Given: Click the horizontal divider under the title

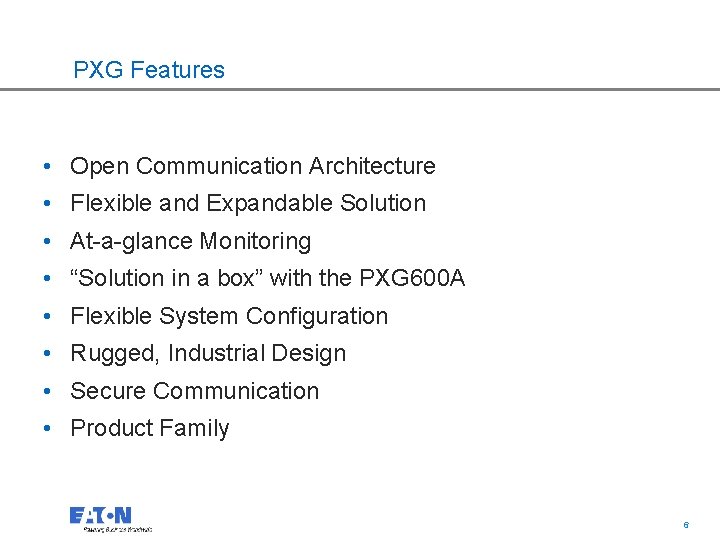Looking at the screenshot, I should point(360,89).
